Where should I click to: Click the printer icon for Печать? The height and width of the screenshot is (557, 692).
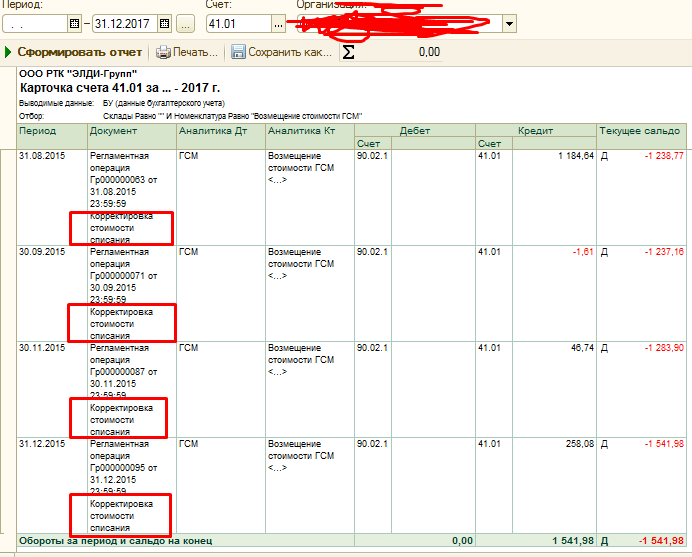[x=163, y=52]
